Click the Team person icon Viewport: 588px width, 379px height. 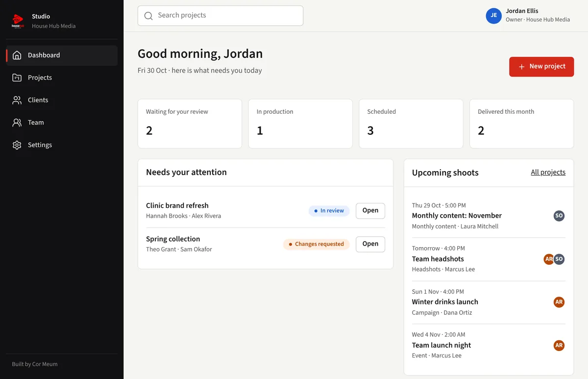[x=17, y=123]
